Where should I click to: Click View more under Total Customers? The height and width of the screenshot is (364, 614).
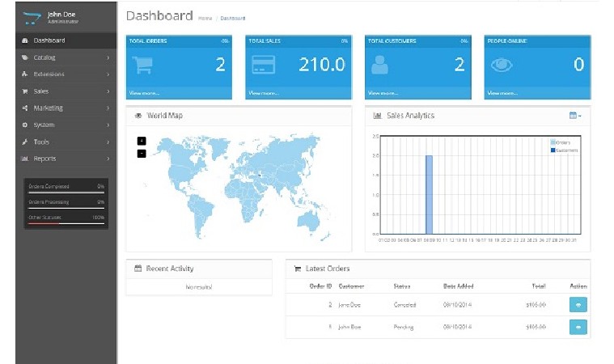point(383,93)
